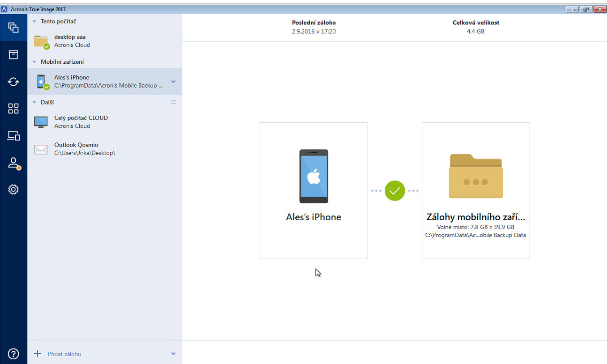Select the Ales's iPhone backup entry
This screenshot has height=364, width=607.
(x=105, y=82)
